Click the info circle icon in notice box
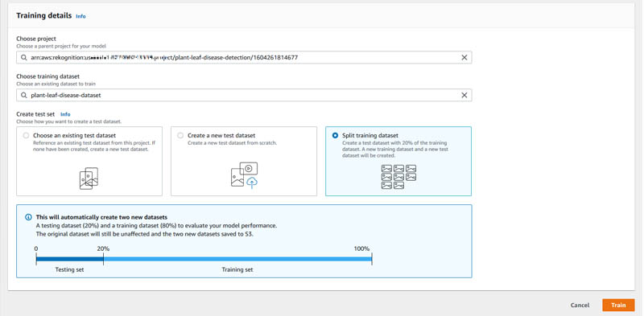 [28, 217]
